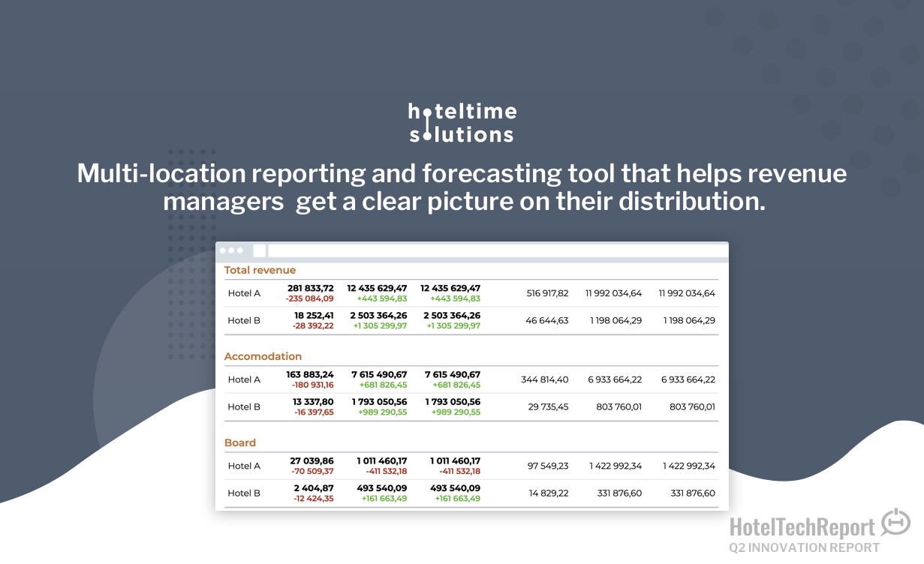Select the Accomodation section heading
Image resolution: width=924 pixels, height=564 pixels.
click(263, 356)
